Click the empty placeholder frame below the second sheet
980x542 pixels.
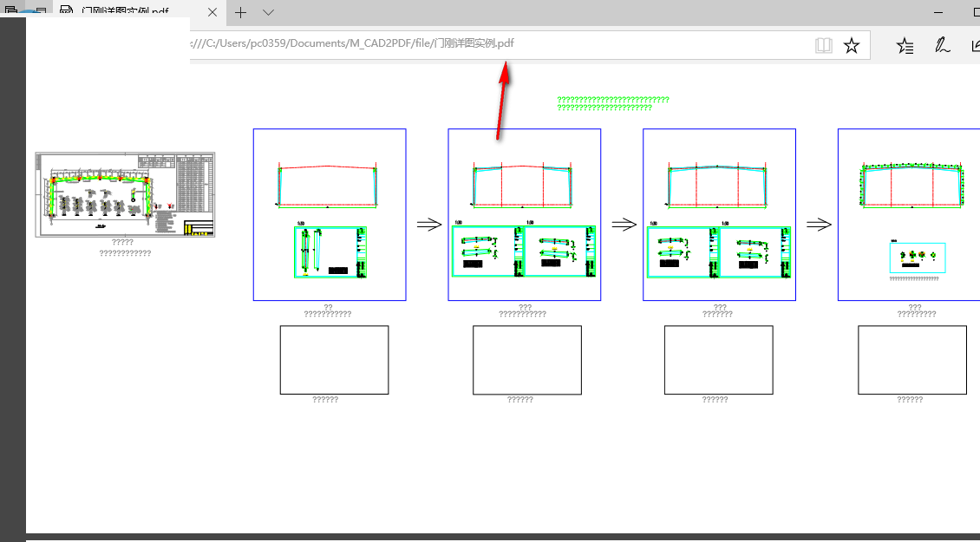(526, 359)
